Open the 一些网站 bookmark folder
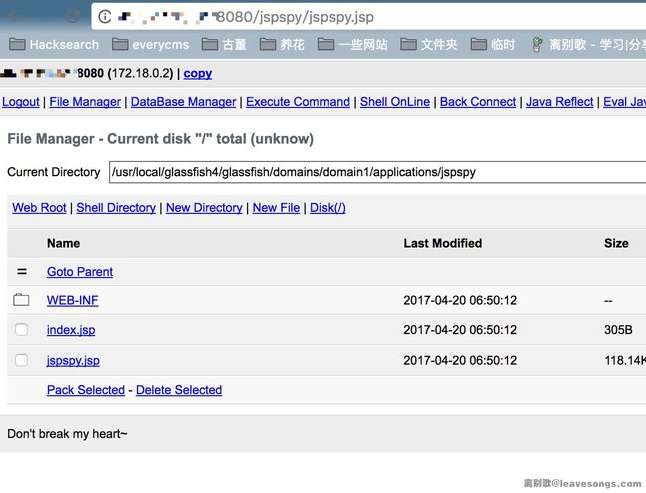The width and height of the screenshot is (646, 493). (x=353, y=44)
